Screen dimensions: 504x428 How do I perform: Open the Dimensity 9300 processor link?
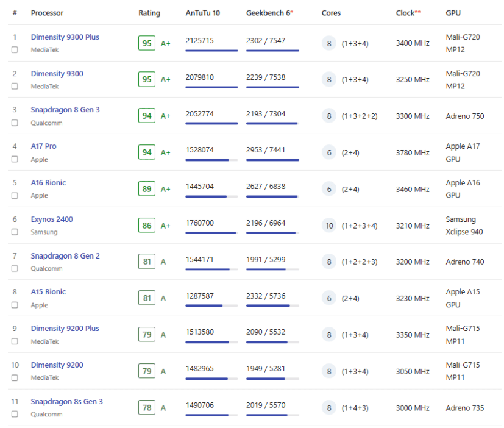point(57,74)
